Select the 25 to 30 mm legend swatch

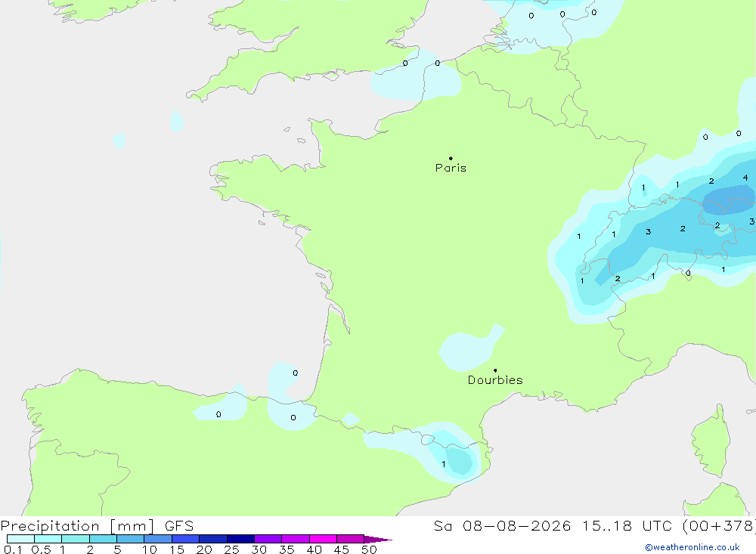(240, 539)
